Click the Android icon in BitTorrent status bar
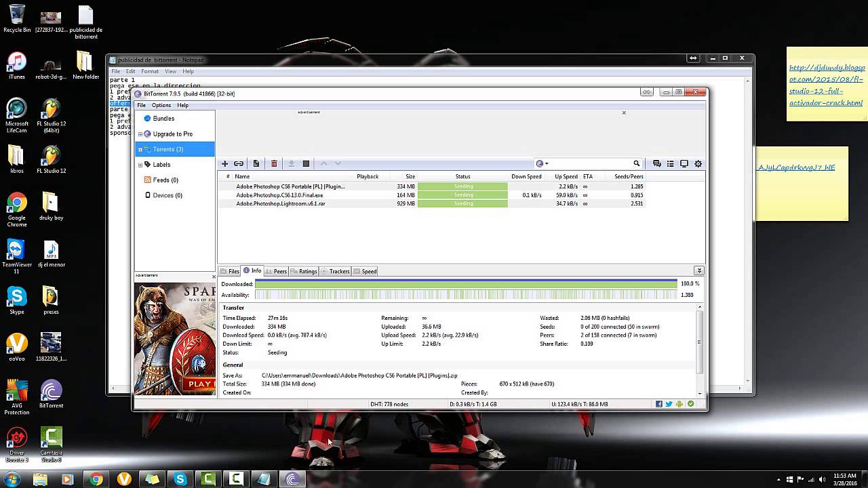This screenshot has width=868, height=488. coord(679,404)
